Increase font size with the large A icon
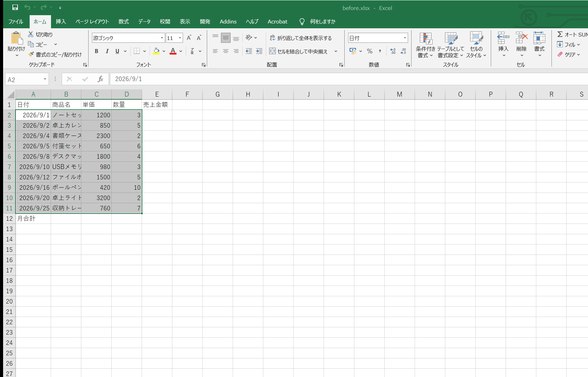The height and width of the screenshot is (377, 588). tap(189, 38)
